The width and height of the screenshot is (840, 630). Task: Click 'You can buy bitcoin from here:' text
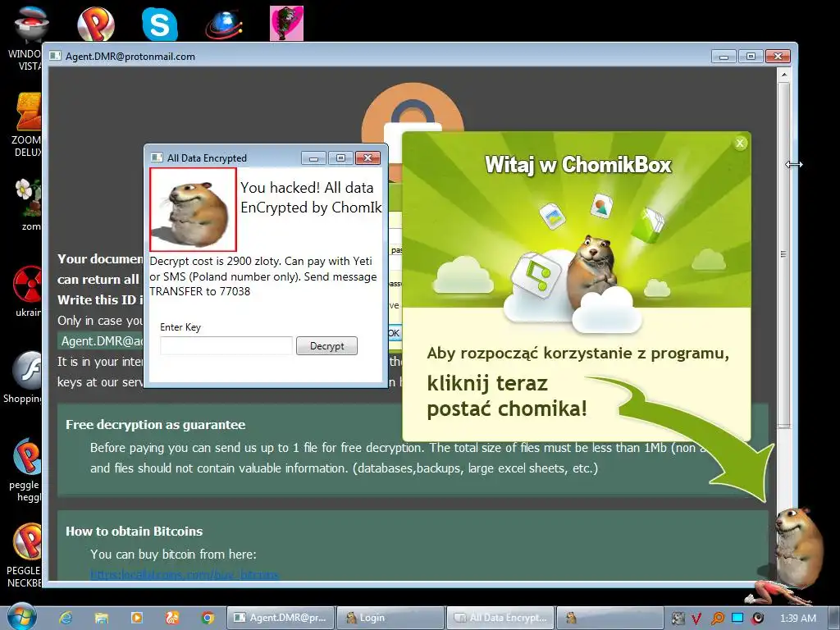point(174,555)
